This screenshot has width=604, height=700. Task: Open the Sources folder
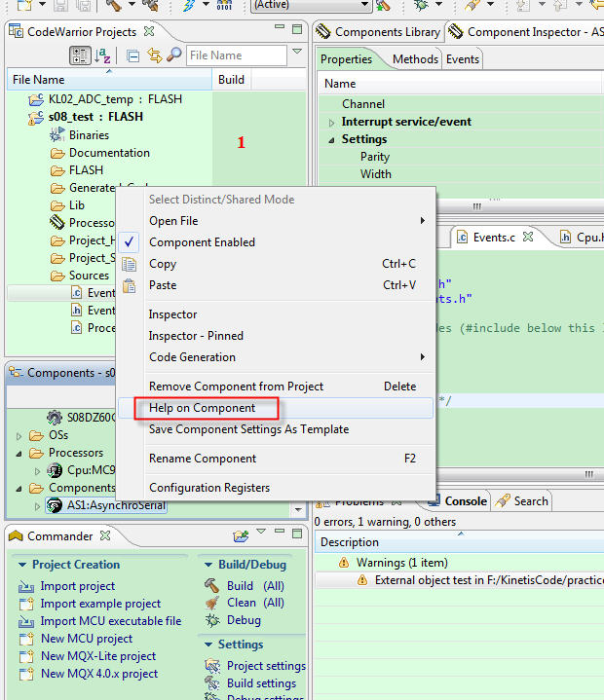pos(89,276)
